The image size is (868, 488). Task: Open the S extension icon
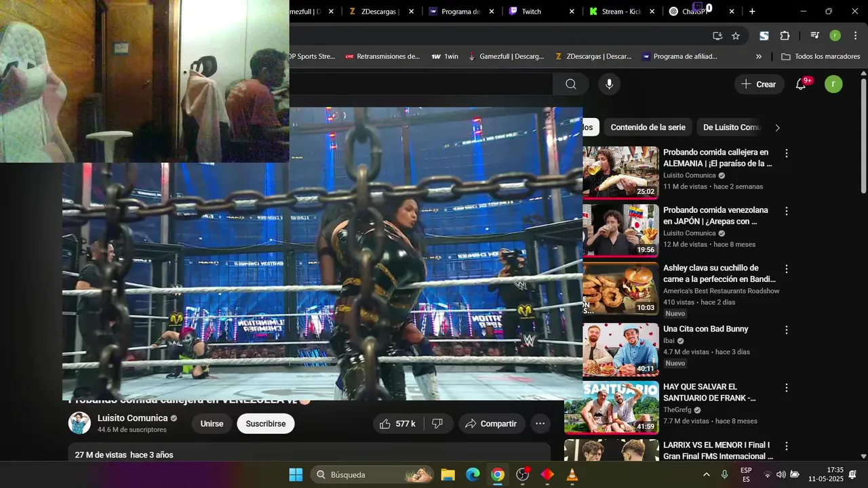[764, 35]
